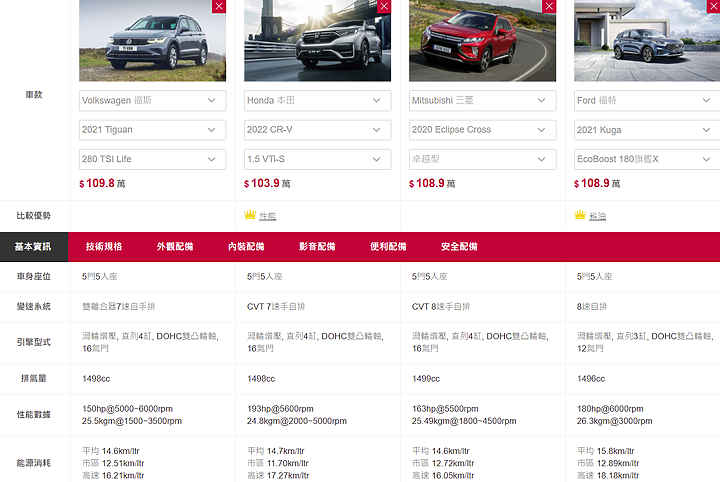The height and width of the screenshot is (482, 720).
Task: Remove the Honda CR-V from comparison
Action: point(384,6)
